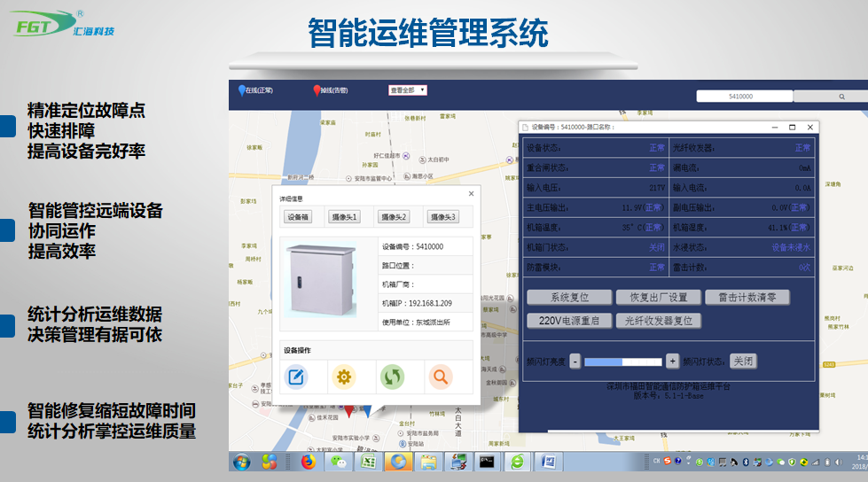Click the orange magnifier search icon
Screen dimensions: 868x482
point(439,377)
